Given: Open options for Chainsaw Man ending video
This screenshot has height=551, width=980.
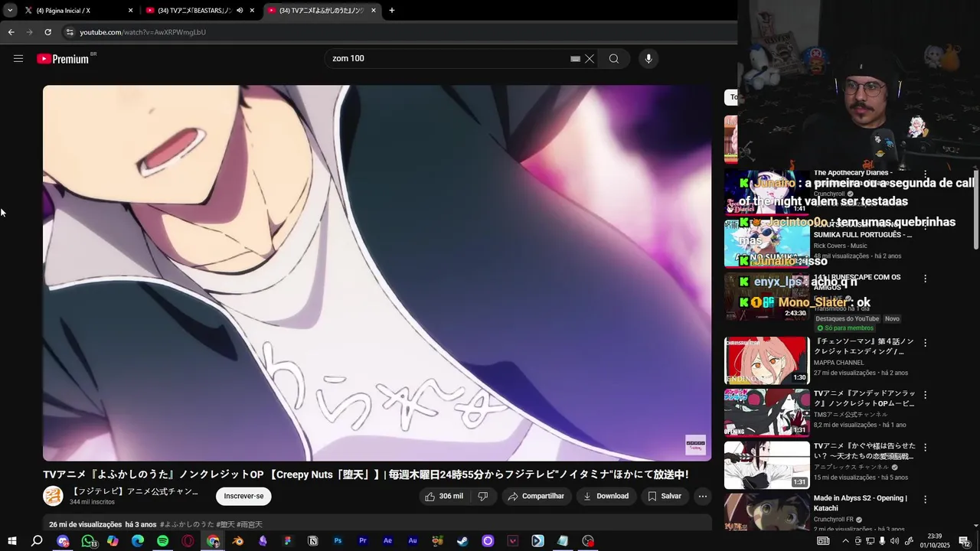Looking at the screenshot, I should [925, 343].
